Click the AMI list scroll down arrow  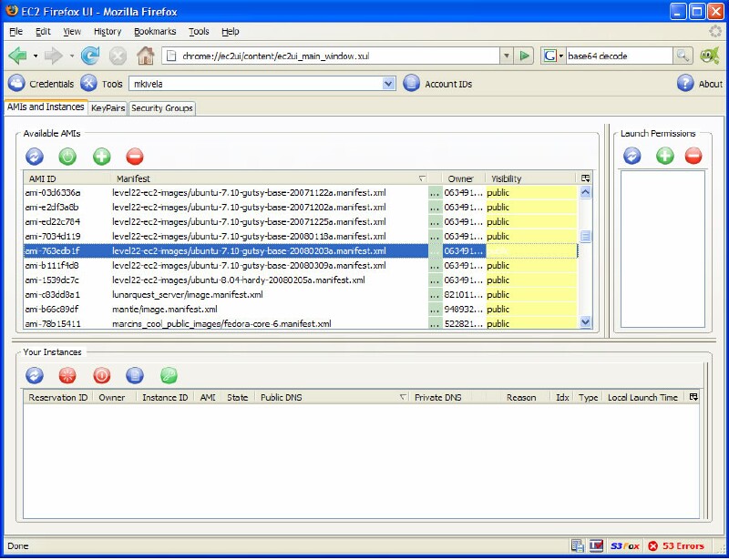pyautogui.click(x=585, y=321)
